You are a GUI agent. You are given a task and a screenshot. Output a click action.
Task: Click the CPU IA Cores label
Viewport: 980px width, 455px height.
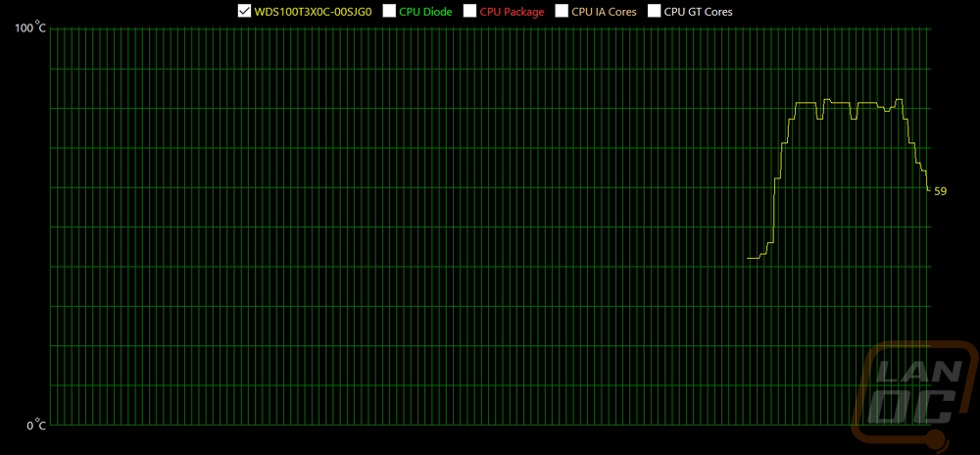(x=605, y=12)
